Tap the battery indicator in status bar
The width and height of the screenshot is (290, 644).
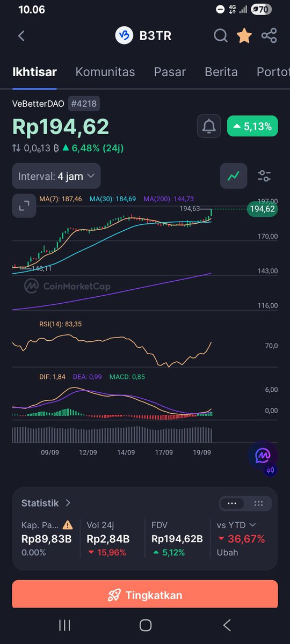(262, 9)
